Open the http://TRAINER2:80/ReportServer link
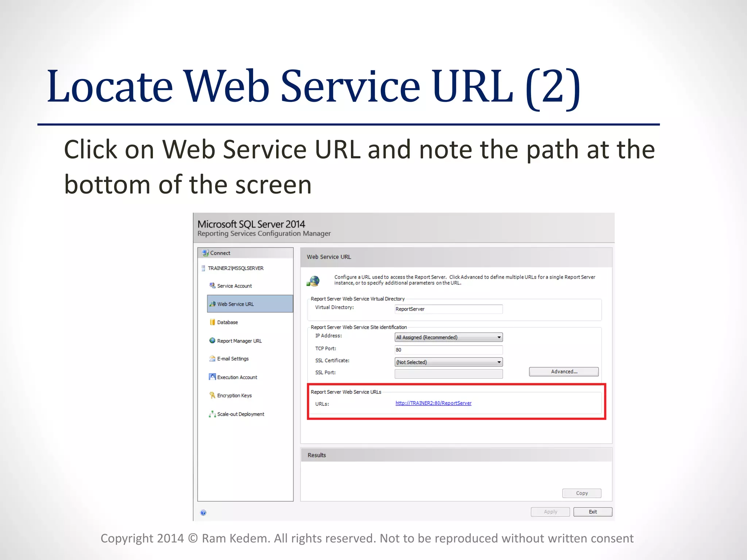Screen dimensions: 747x560 433,403
